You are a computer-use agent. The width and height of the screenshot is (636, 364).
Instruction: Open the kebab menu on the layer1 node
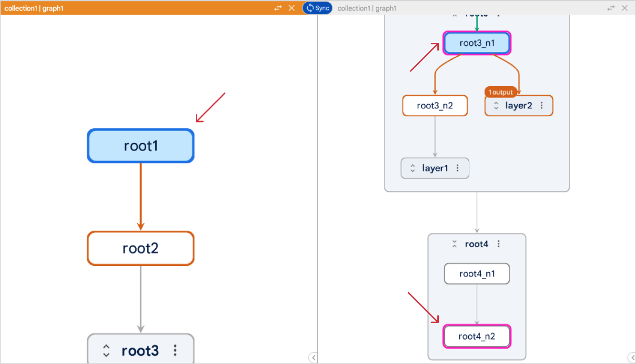457,168
